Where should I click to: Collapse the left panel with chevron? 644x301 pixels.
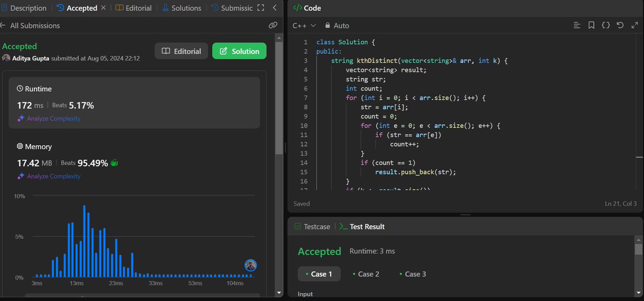point(275,8)
